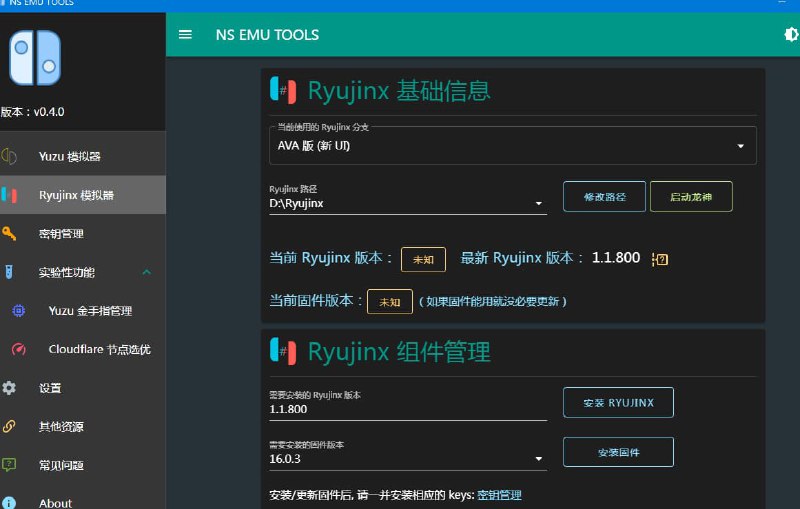Click the other resources link icon

click(9, 426)
